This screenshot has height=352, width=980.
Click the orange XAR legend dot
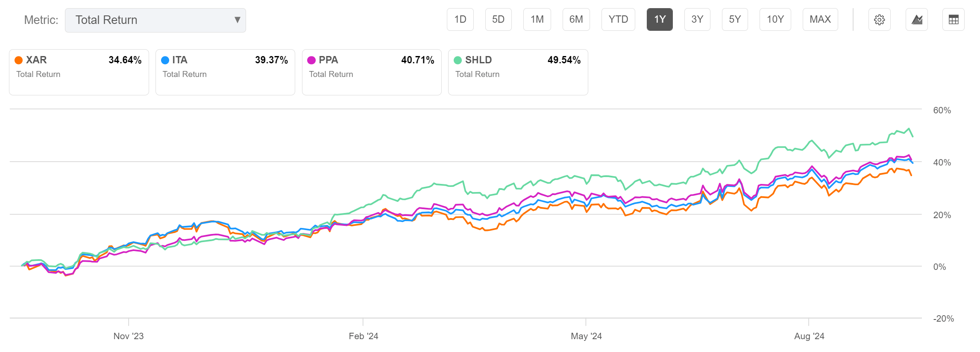(19, 60)
